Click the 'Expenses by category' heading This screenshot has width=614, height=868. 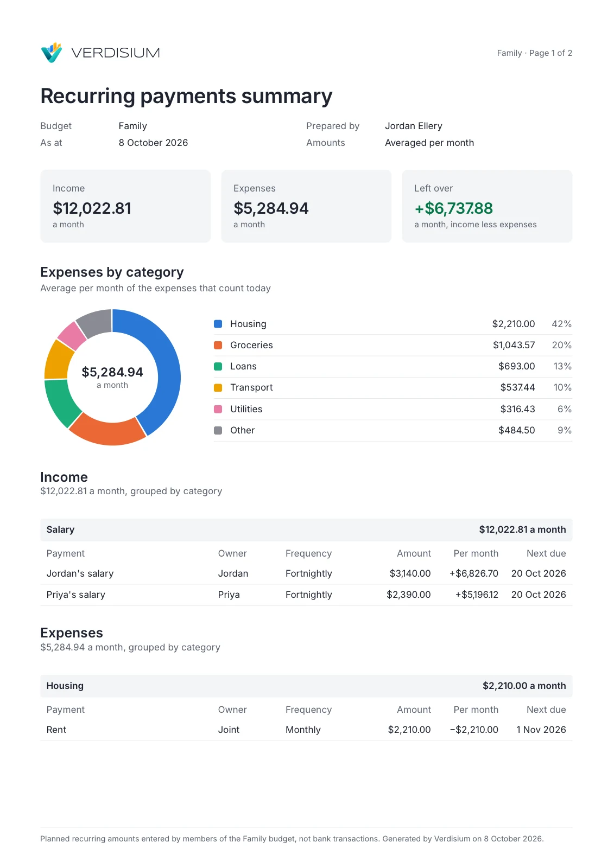112,272
